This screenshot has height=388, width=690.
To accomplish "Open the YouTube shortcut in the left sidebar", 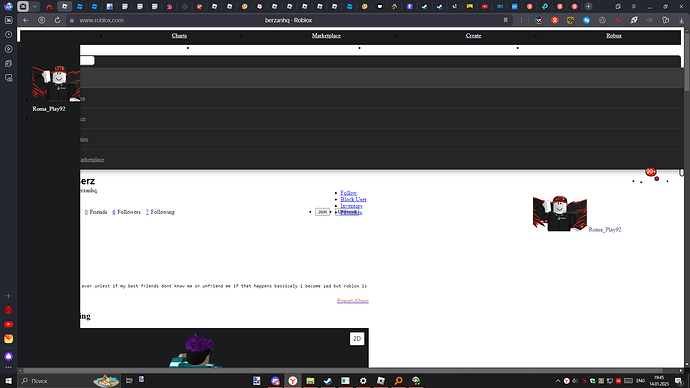I will pos(8,324).
